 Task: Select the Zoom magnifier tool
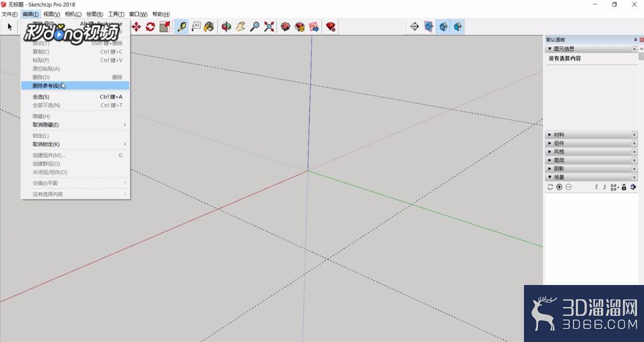point(254,27)
